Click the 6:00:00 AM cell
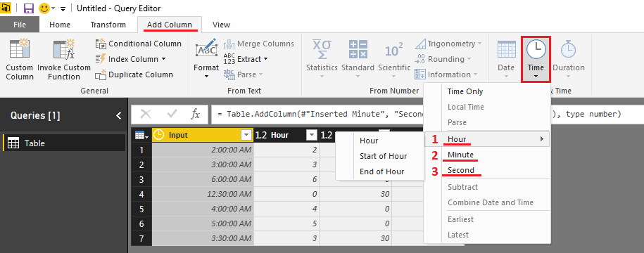 click(x=203, y=180)
